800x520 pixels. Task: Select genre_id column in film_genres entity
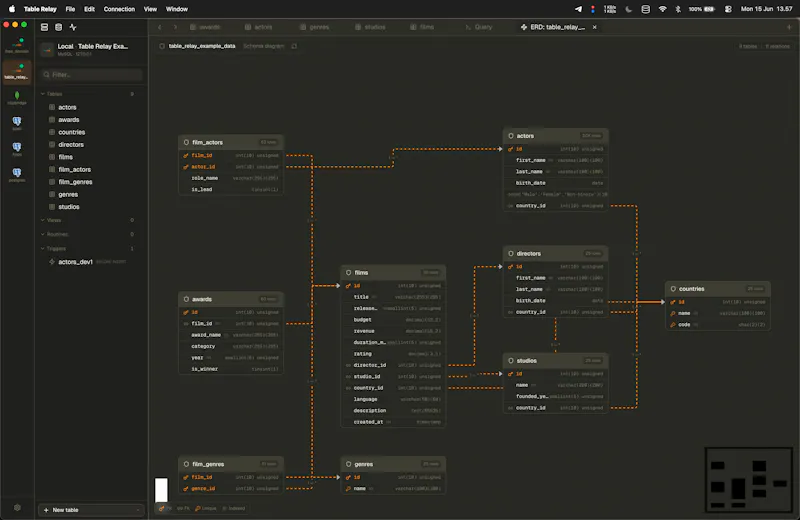coord(231,489)
